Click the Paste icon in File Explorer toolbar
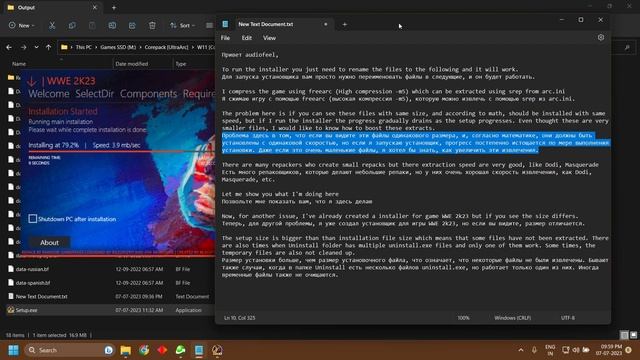640x360 pixels. [92, 25]
